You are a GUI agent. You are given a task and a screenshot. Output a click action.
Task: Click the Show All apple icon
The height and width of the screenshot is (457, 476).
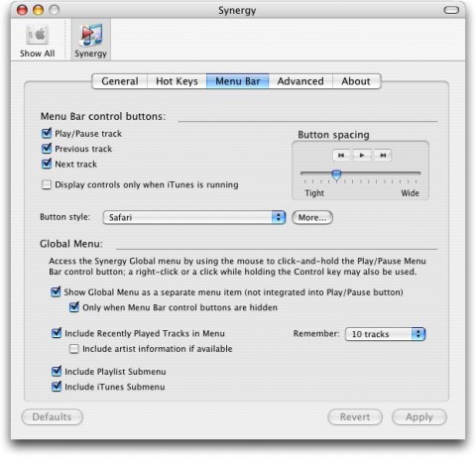38,35
